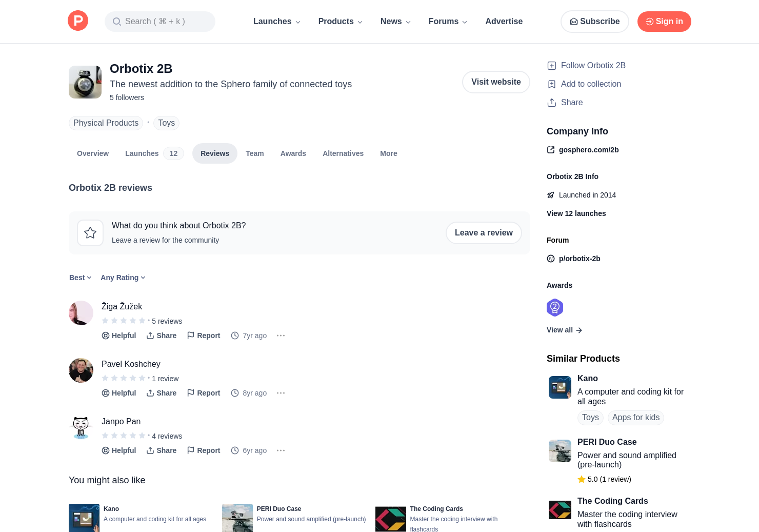Click Apps for kids tag
The height and width of the screenshot is (532, 759).
click(x=636, y=418)
